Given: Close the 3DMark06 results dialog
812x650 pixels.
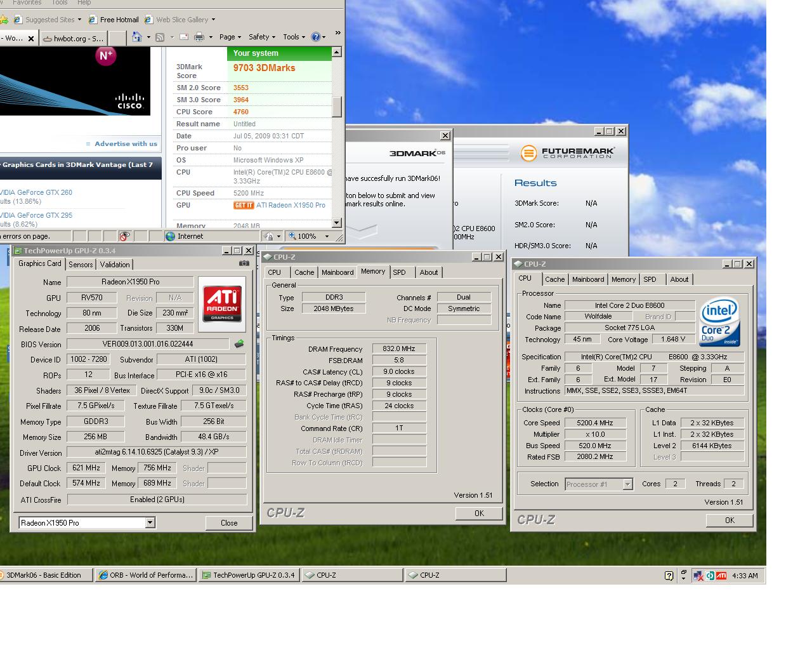Looking at the screenshot, I should click(x=445, y=135).
